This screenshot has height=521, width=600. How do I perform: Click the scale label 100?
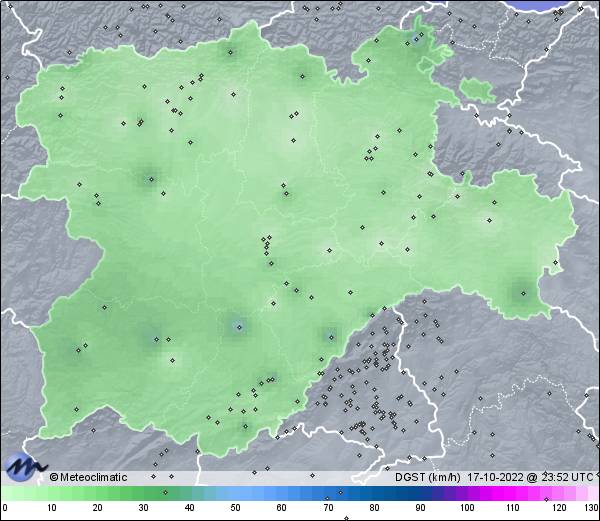tap(467, 508)
